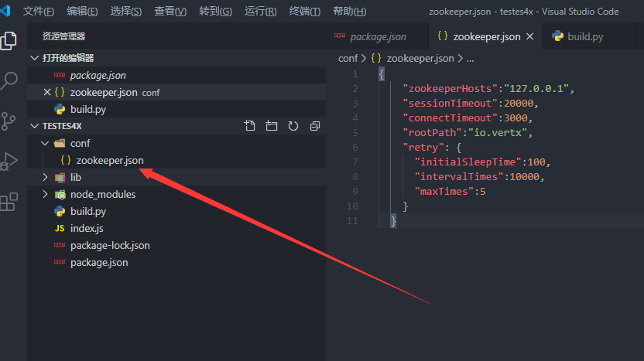Select zookeeper.json conf in open editors
Image resolution: width=644 pixels, height=361 pixels.
[x=176, y=92]
